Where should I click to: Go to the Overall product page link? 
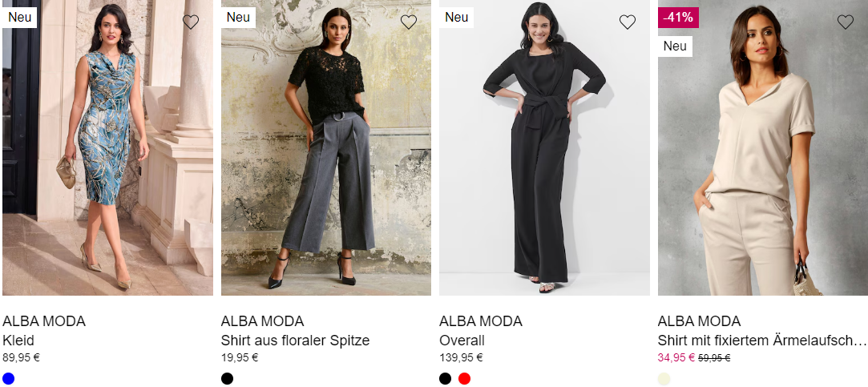pyautogui.click(x=462, y=340)
